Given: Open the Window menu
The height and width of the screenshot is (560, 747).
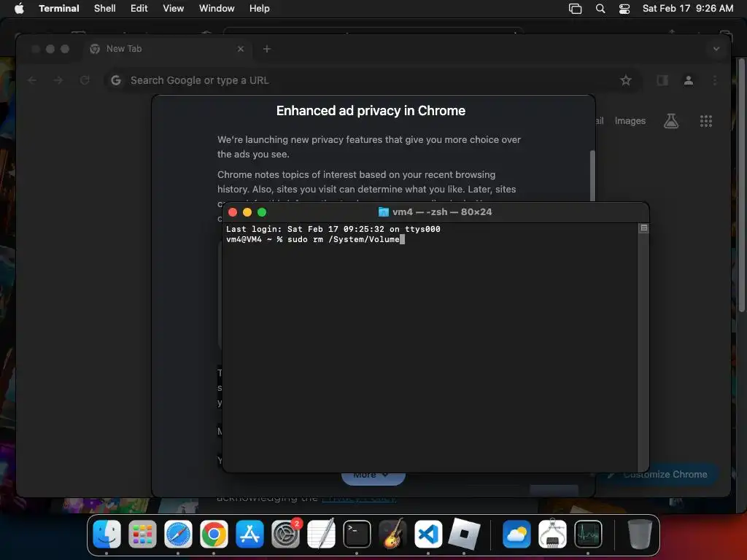Looking at the screenshot, I should [x=217, y=8].
